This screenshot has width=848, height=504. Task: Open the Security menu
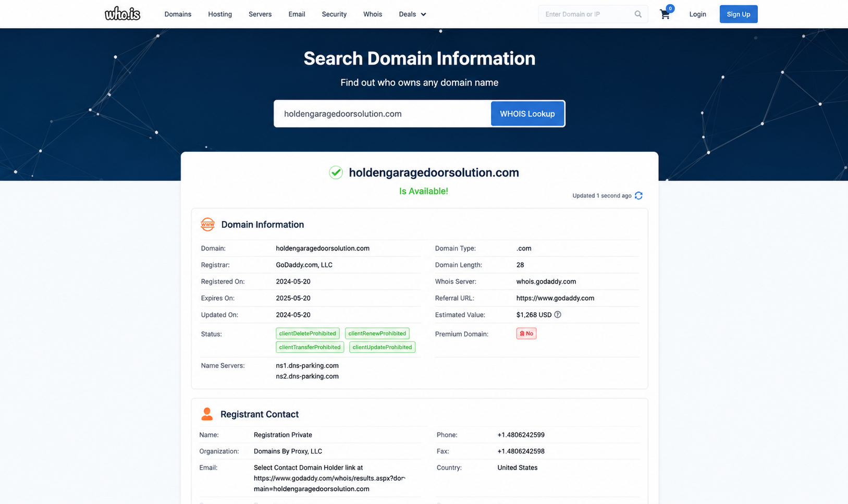click(334, 14)
